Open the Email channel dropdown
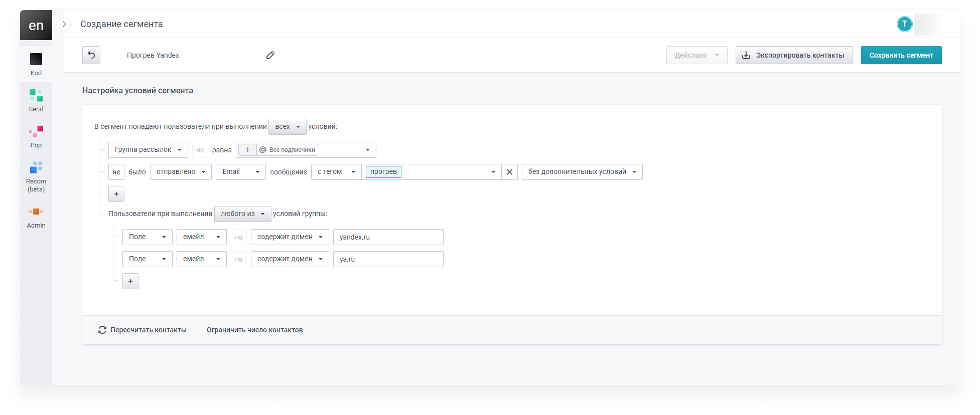Screen dimensions: 980x415 (241, 172)
